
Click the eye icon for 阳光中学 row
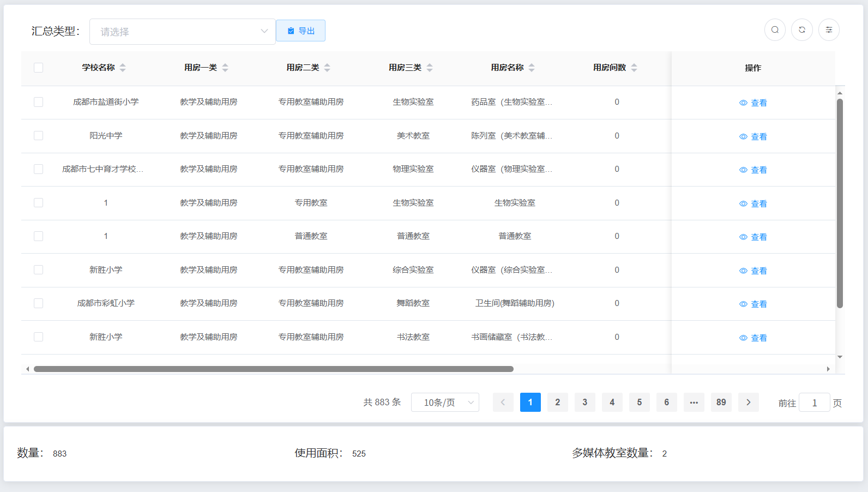coord(743,137)
